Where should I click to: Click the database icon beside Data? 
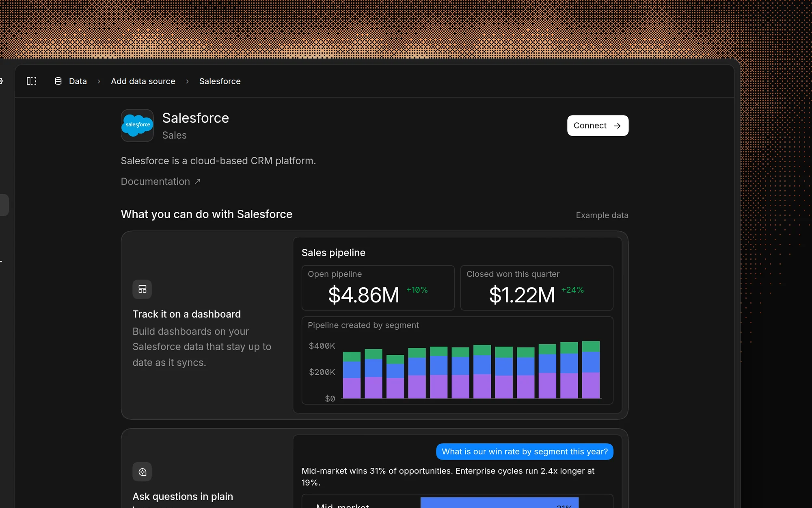tap(58, 81)
